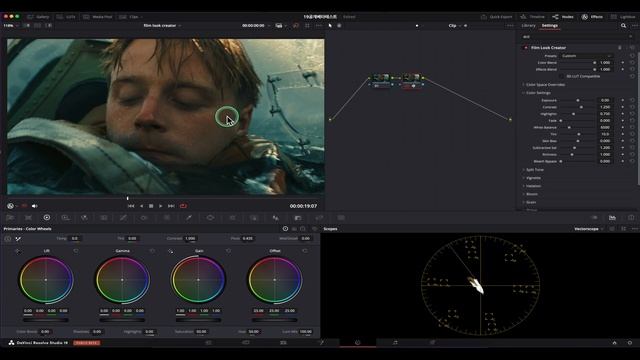Open the Sizing palette
This screenshot has width=640, height=360.
coord(319,218)
